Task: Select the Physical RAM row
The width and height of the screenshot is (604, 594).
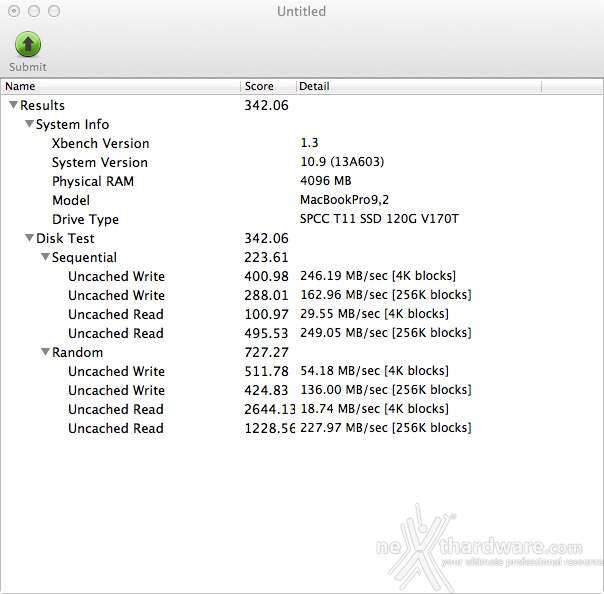Action: (x=302, y=181)
